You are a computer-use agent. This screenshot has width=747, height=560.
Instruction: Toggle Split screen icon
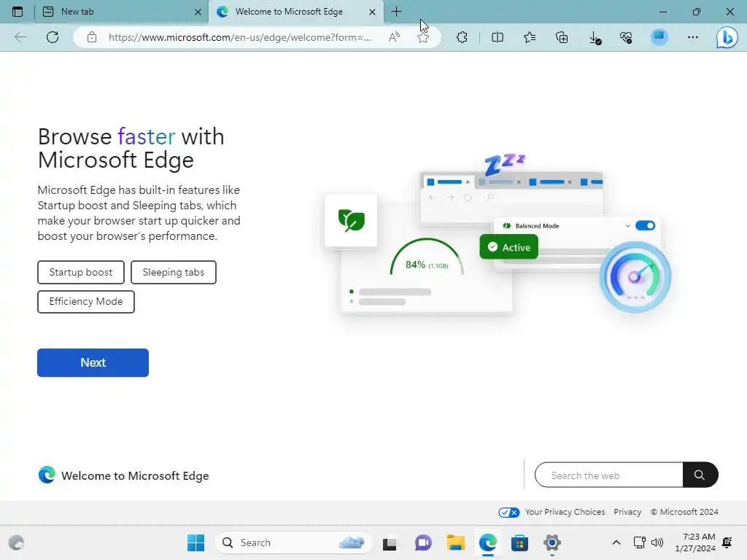(x=497, y=37)
